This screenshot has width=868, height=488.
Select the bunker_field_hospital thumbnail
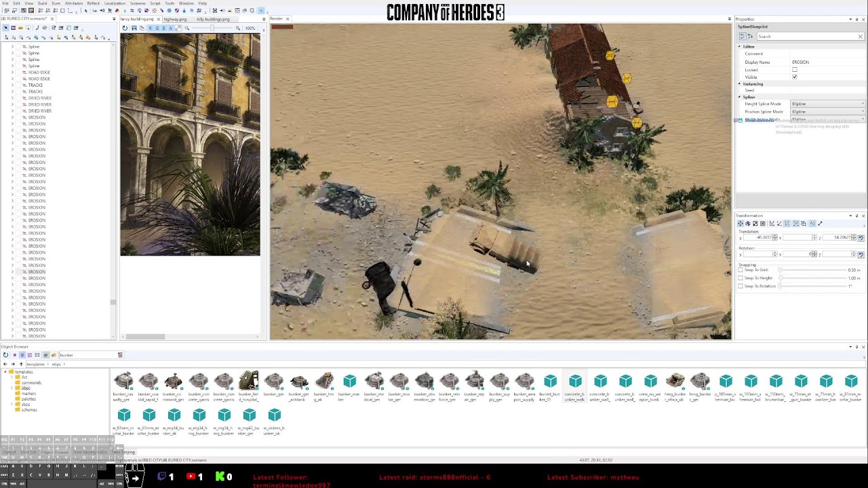click(x=248, y=387)
